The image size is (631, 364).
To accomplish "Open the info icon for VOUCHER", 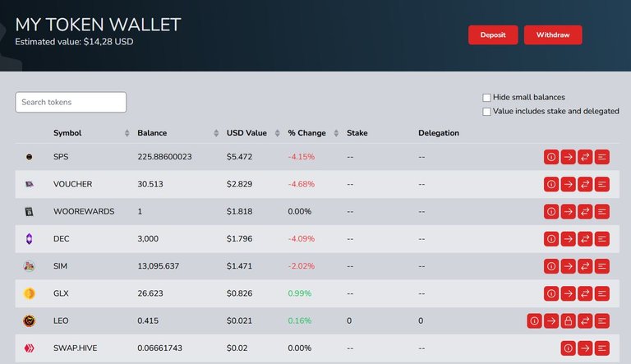I will [551, 184].
